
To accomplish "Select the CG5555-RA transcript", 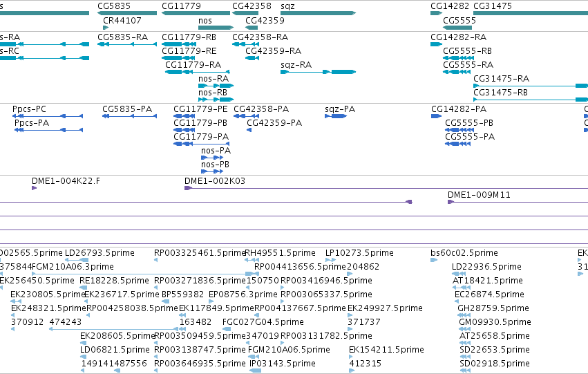I will 457,72.
